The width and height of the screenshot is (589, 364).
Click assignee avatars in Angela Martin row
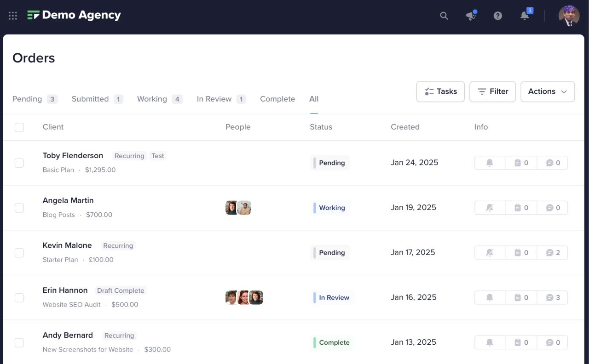click(238, 208)
